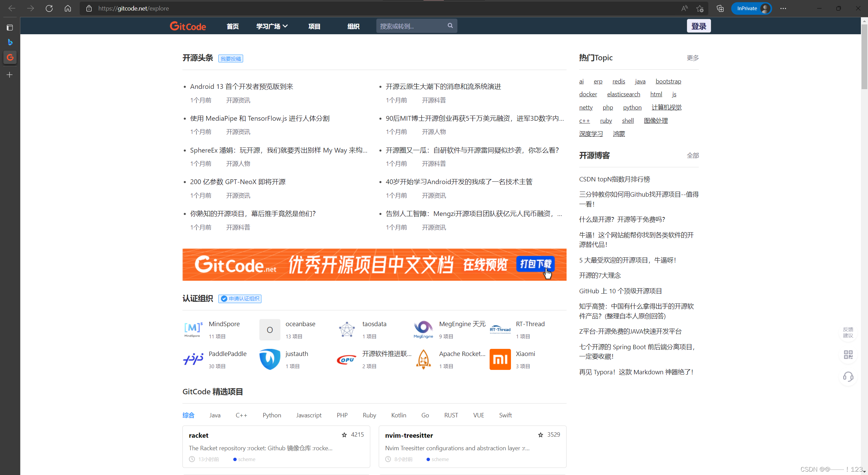Click the GitCode logo in the navigation bar

pos(188,26)
